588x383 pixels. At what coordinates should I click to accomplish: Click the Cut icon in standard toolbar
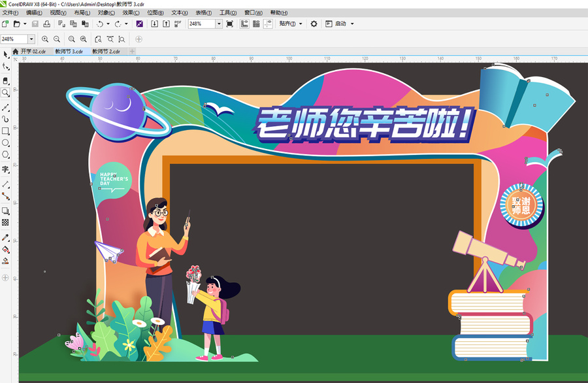point(61,24)
